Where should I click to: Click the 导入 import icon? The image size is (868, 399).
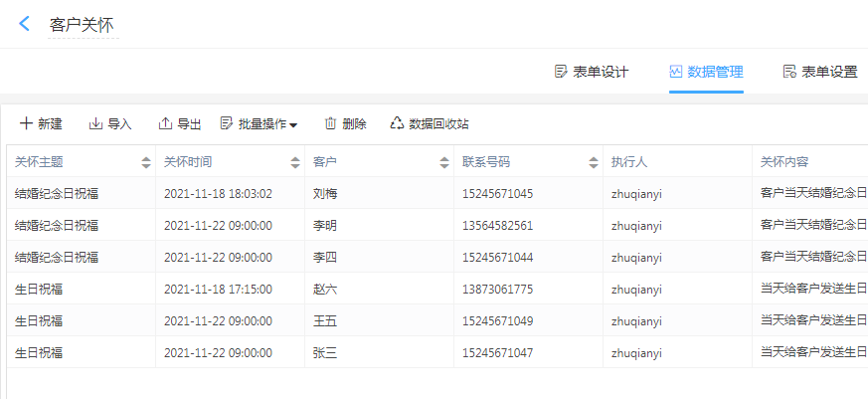95,123
